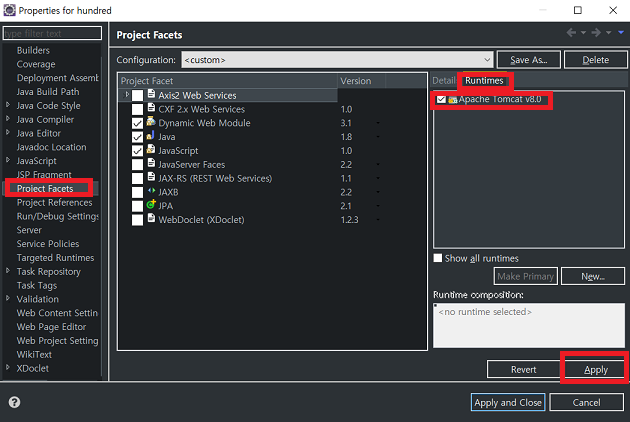This screenshot has height=422, width=630.
Task: Select Targeted Runtimes in the tree
Action: tap(55, 258)
